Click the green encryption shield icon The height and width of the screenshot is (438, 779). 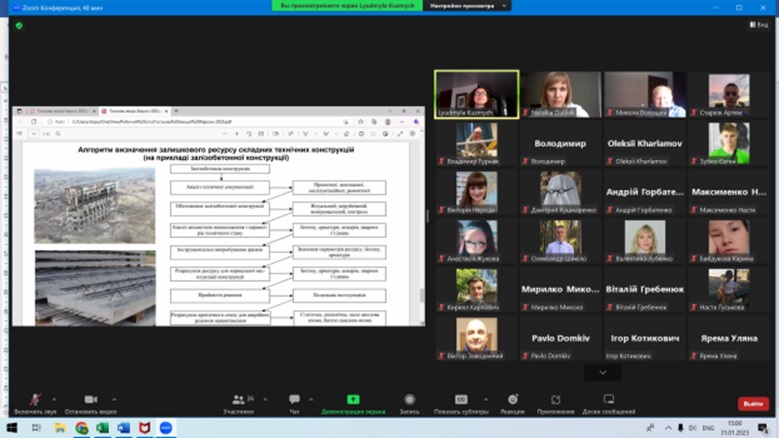[x=16, y=24]
